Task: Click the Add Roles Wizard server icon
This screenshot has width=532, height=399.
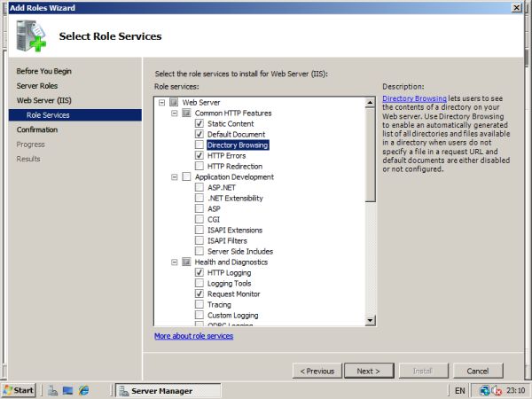Action: [x=31, y=36]
